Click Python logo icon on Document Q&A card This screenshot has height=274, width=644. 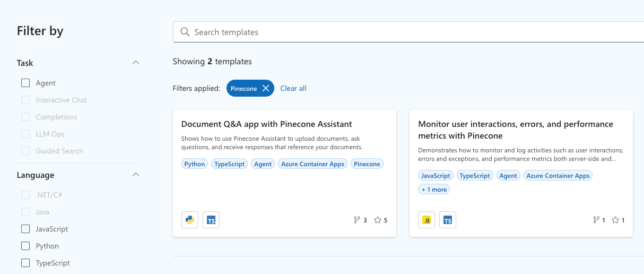tap(190, 220)
